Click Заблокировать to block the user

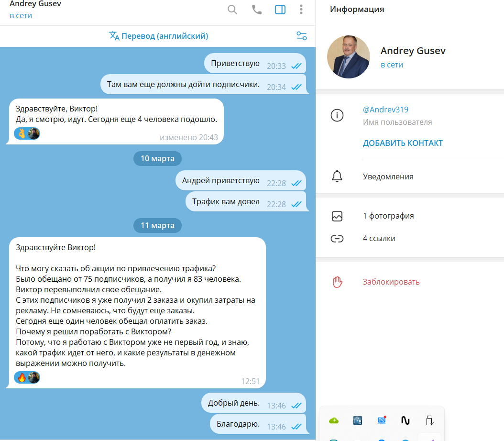click(x=391, y=282)
